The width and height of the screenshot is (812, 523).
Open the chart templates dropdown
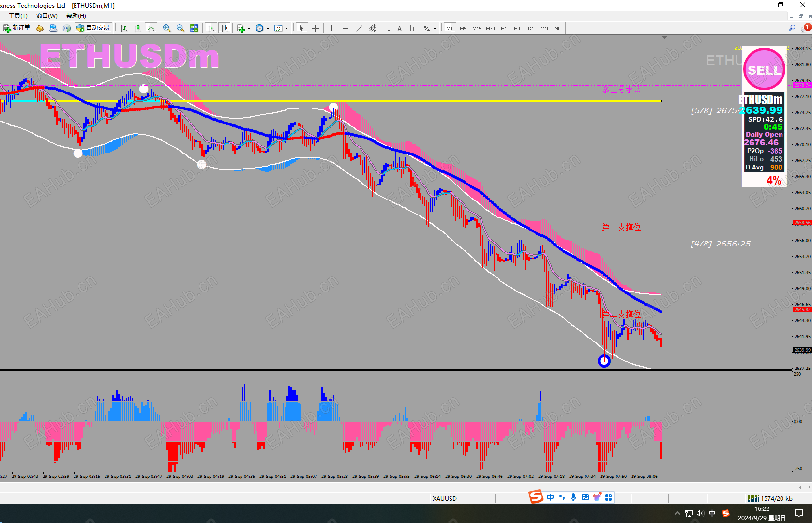coord(281,28)
